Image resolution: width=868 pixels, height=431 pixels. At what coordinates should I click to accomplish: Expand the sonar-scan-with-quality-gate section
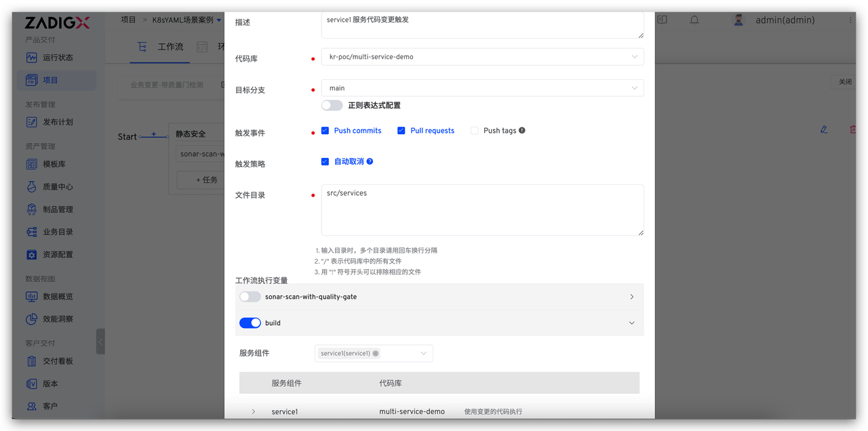[x=631, y=296]
